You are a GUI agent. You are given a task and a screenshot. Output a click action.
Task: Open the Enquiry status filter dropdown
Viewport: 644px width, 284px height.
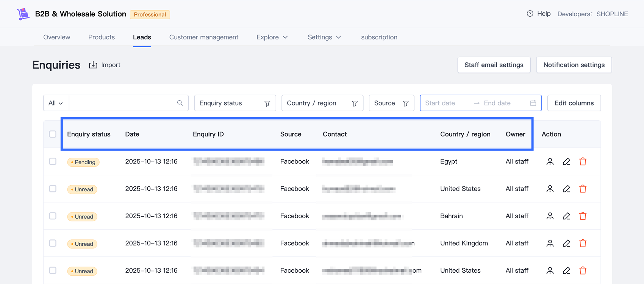235,103
